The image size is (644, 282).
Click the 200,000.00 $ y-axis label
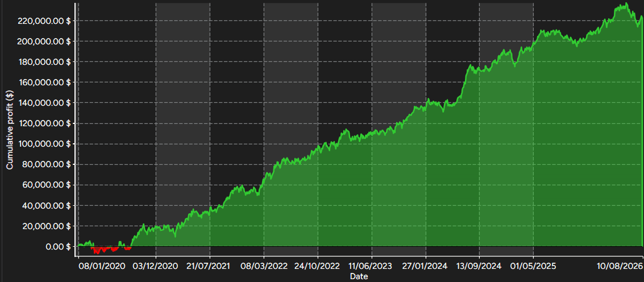pyautogui.click(x=44, y=41)
